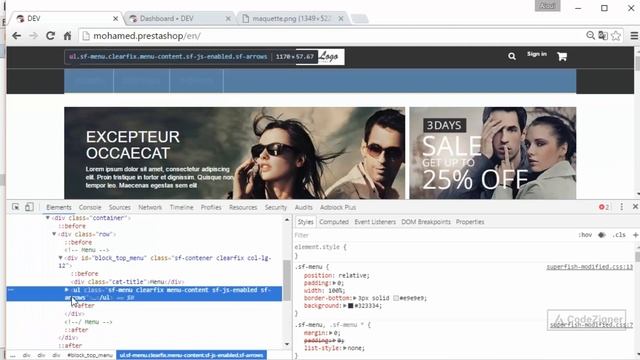Image resolution: width=640 pixels, height=360 pixels.
Task: Click the site search magnifier icon
Action: (x=512, y=56)
